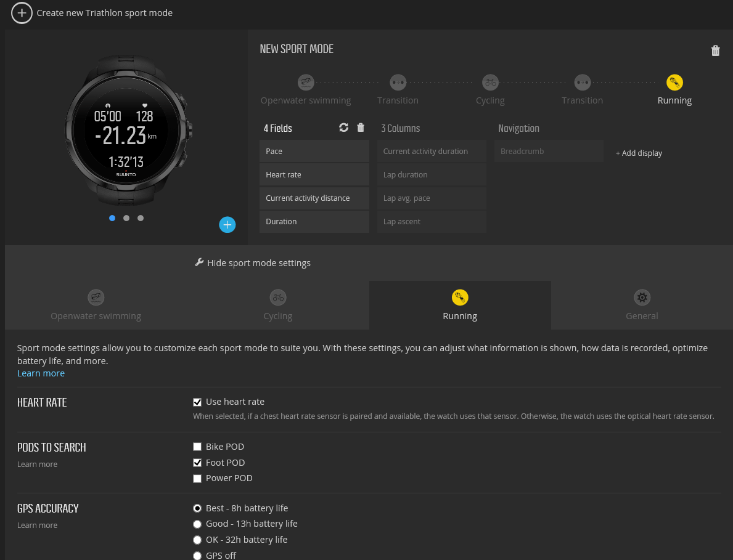Delete the 4 Fields display using its trash icon
The height and width of the screenshot is (560, 733).
point(361,128)
